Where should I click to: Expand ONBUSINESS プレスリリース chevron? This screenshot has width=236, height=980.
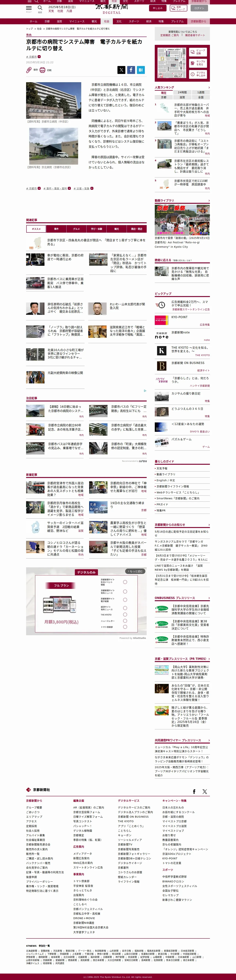[x=209, y=598]
